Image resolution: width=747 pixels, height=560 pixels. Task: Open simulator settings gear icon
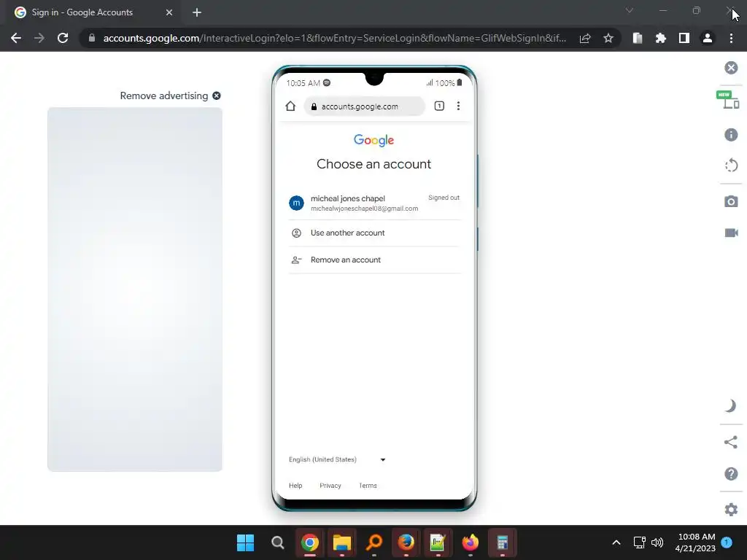coord(731,510)
